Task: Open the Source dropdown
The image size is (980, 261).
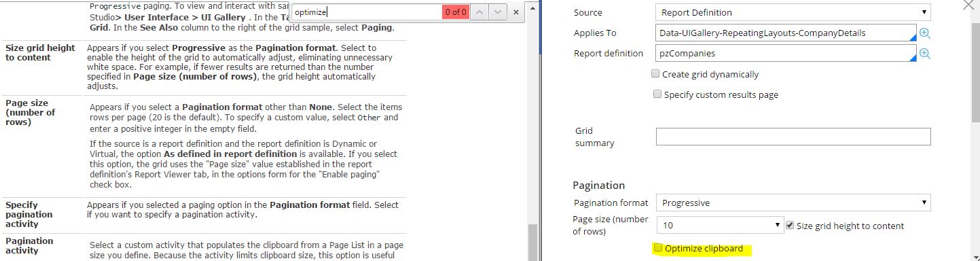Action: pyautogui.click(x=793, y=12)
